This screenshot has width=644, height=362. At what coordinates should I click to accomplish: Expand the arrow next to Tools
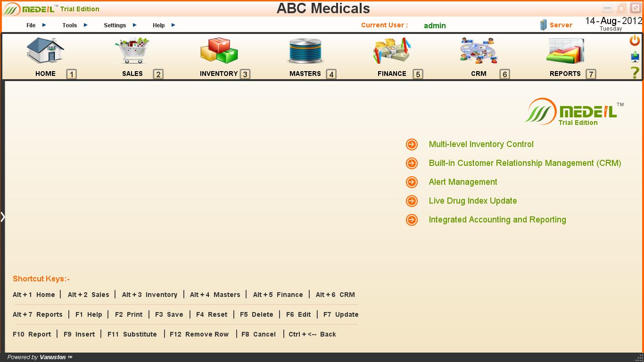(x=86, y=25)
